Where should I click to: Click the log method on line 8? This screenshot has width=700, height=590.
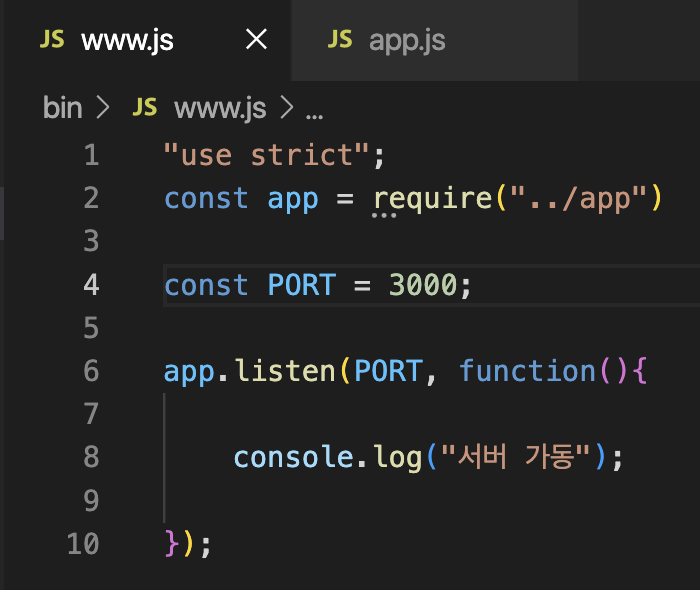coord(398,459)
